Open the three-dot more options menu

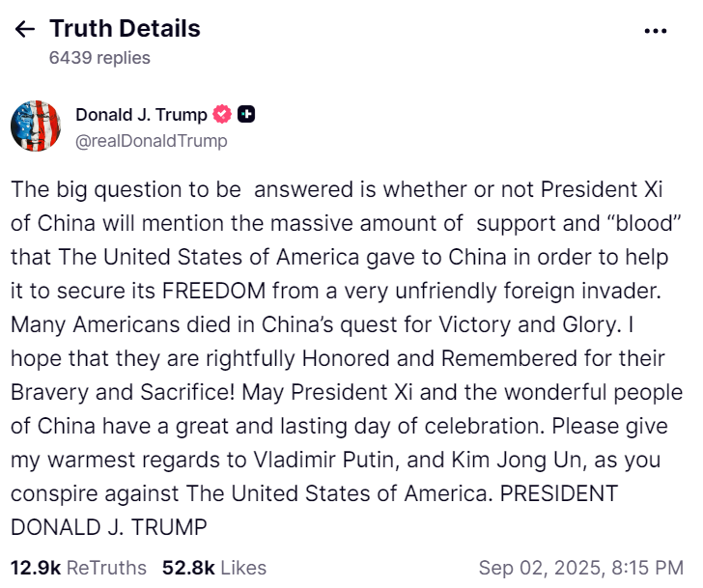pos(656,31)
